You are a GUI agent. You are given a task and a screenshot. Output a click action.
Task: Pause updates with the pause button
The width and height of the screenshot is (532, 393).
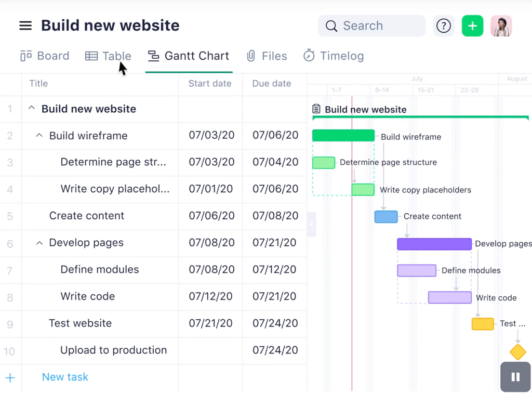pyautogui.click(x=515, y=376)
